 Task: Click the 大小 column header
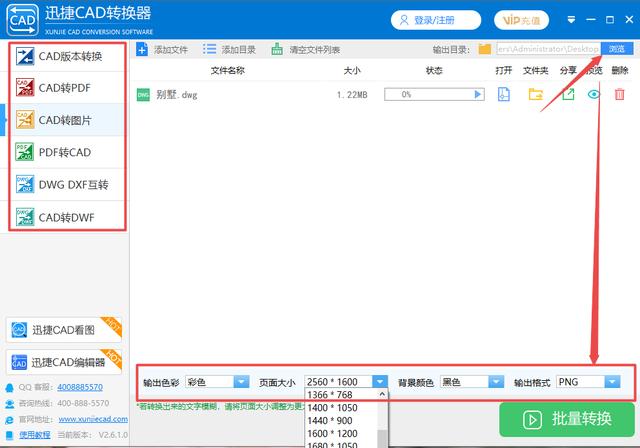pyautogui.click(x=352, y=71)
